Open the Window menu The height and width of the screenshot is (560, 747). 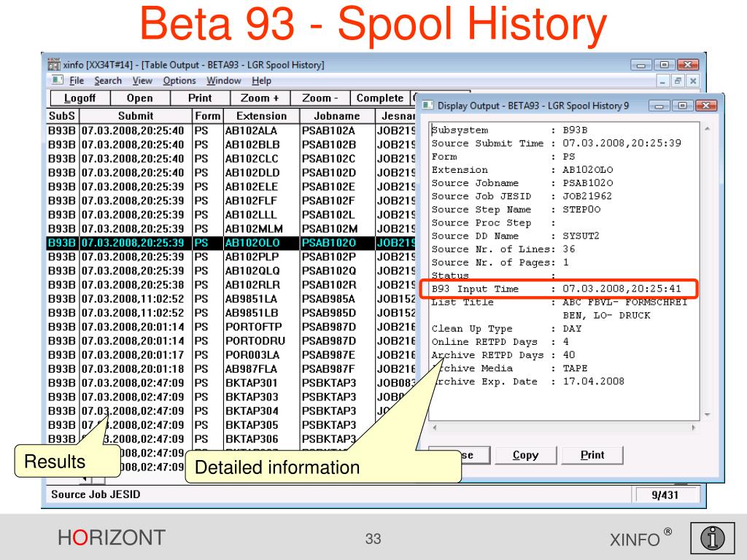(224, 80)
